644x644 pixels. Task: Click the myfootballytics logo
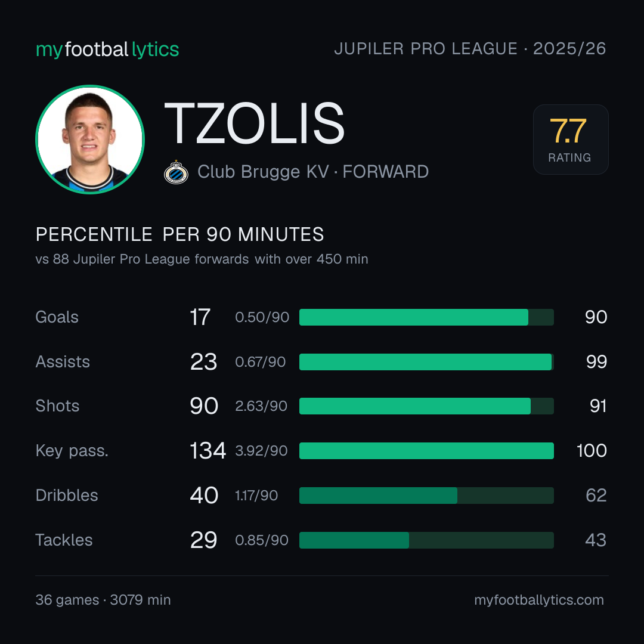pyautogui.click(x=107, y=49)
